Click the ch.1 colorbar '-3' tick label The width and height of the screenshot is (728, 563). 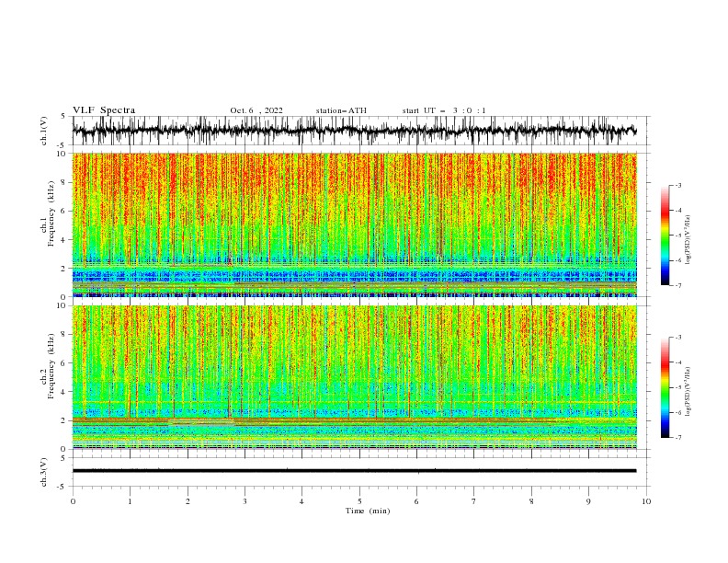[677, 185]
